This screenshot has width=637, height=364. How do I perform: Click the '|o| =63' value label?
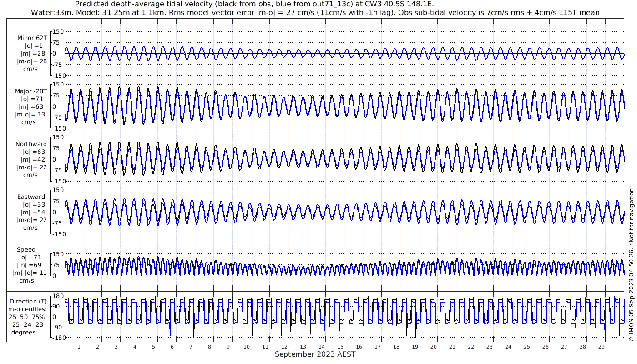(x=34, y=152)
